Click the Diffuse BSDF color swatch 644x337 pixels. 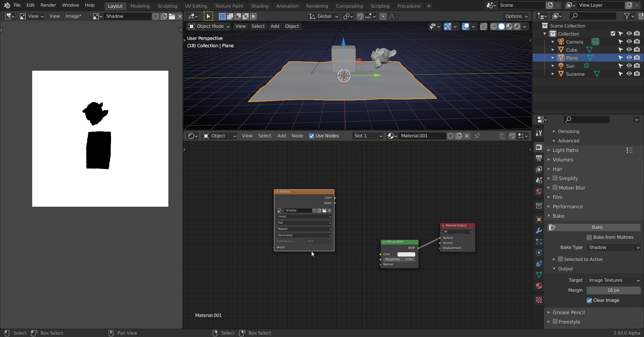406,254
